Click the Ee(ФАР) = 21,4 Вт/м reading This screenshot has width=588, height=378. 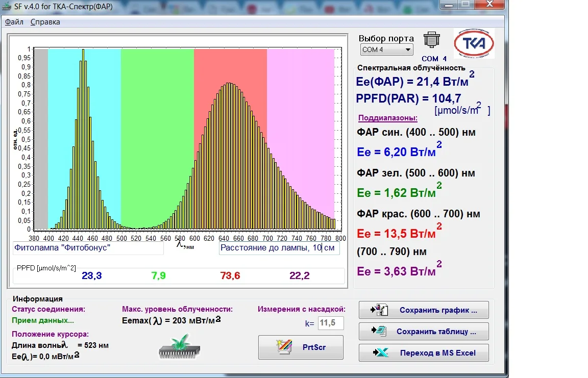[x=415, y=80]
